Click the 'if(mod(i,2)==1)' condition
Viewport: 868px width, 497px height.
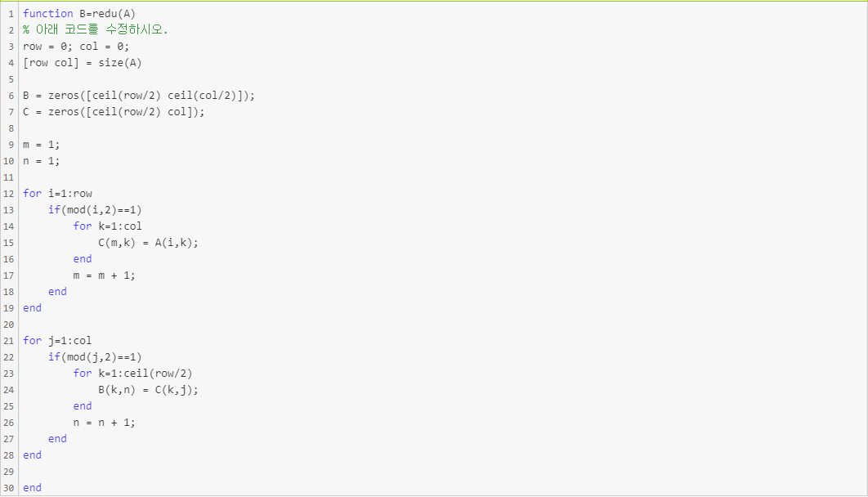pyautogui.click(x=95, y=210)
